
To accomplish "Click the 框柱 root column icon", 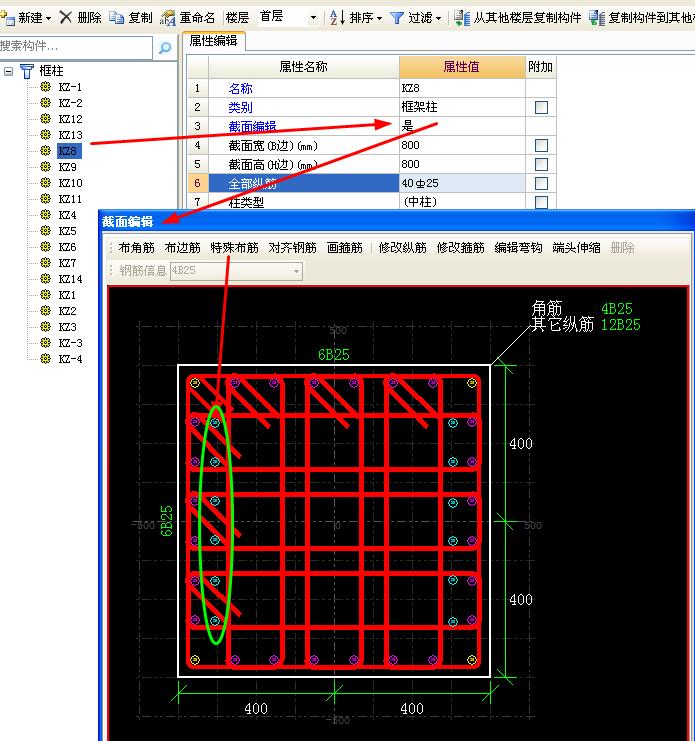I will click(x=27, y=71).
